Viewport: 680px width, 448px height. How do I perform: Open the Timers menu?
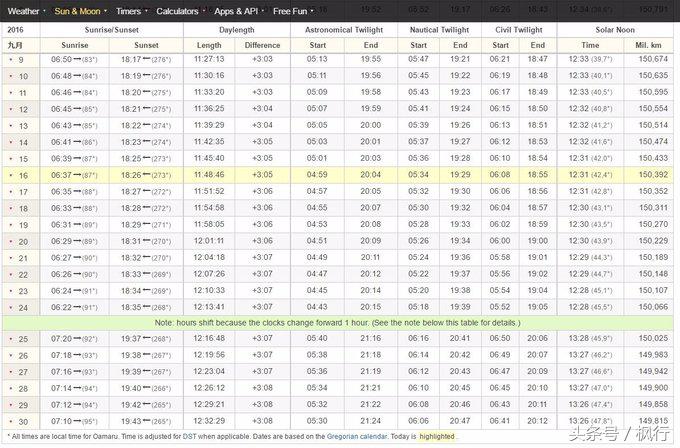pyautogui.click(x=128, y=11)
